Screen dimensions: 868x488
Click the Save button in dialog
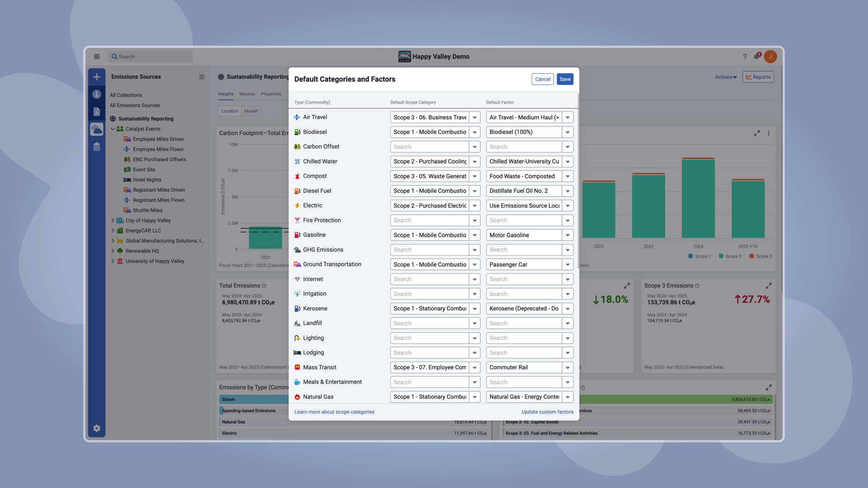pyautogui.click(x=565, y=79)
